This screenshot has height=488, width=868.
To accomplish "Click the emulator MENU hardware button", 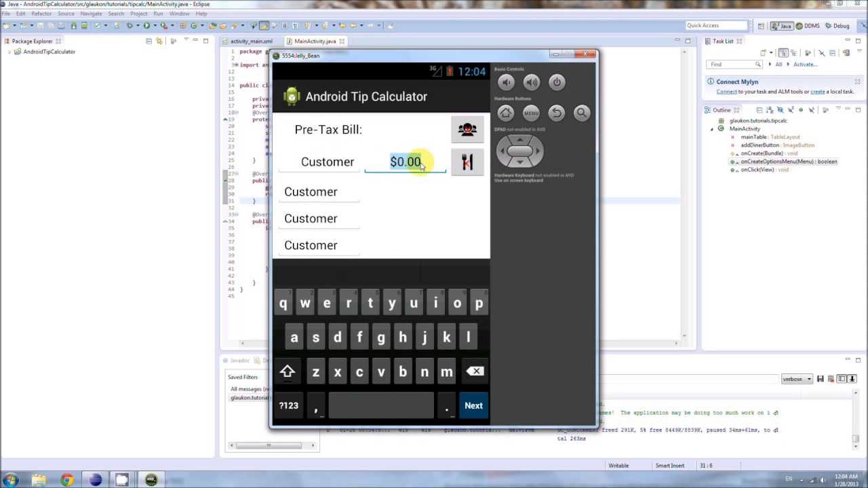I will click(x=531, y=113).
